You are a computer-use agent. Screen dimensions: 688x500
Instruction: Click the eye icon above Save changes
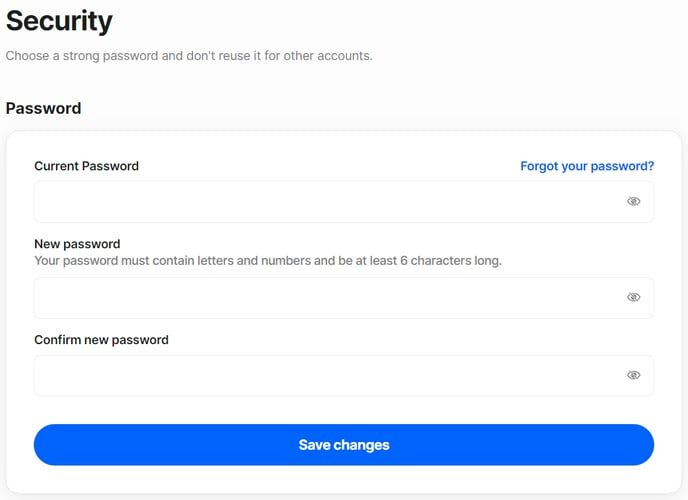click(x=633, y=375)
